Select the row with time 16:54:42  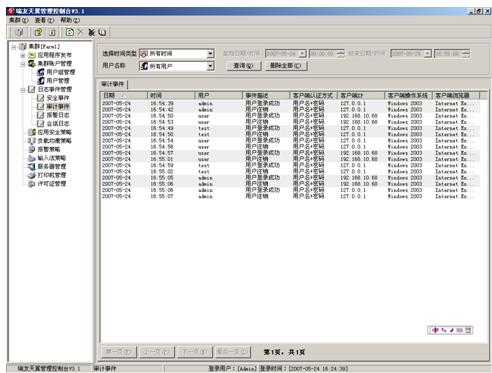(x=290, y=110)
